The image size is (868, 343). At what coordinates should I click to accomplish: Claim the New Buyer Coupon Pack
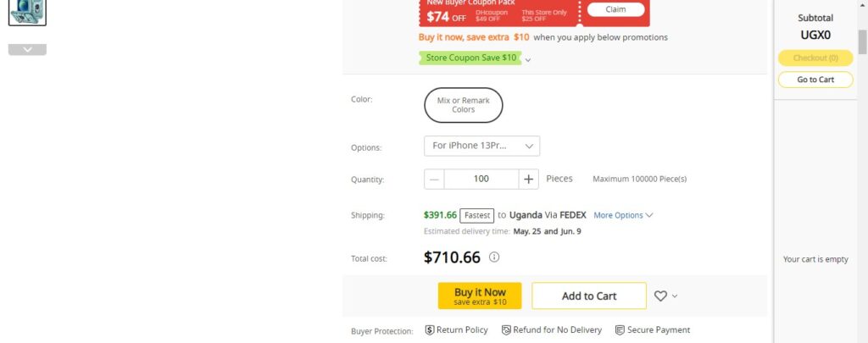pos(616,10)
